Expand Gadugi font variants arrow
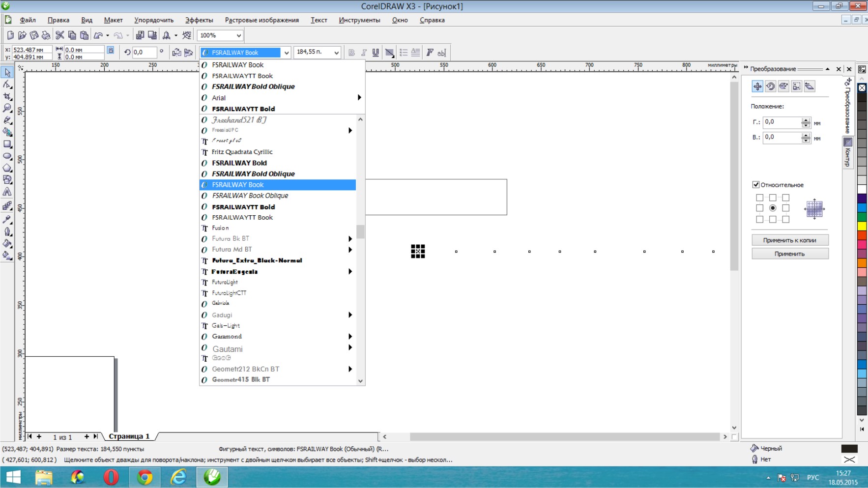The width and height of the screenshot is (868, 488). [x=350, y=315]
